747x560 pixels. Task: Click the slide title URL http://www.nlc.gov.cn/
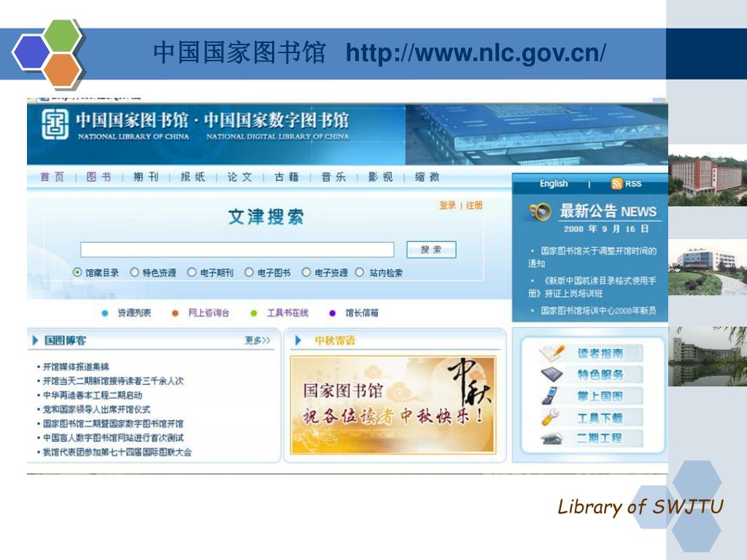pyautogui.click(x=476, y=52)
